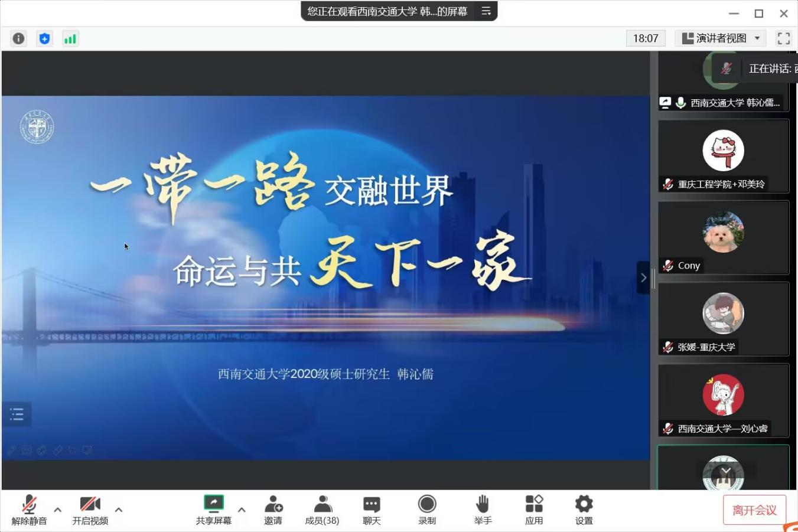Turn on camera with 开启视频
Image resolution: width=798 pixels, height=532 pixels.
pyautogui.click(x=90, y=510)
